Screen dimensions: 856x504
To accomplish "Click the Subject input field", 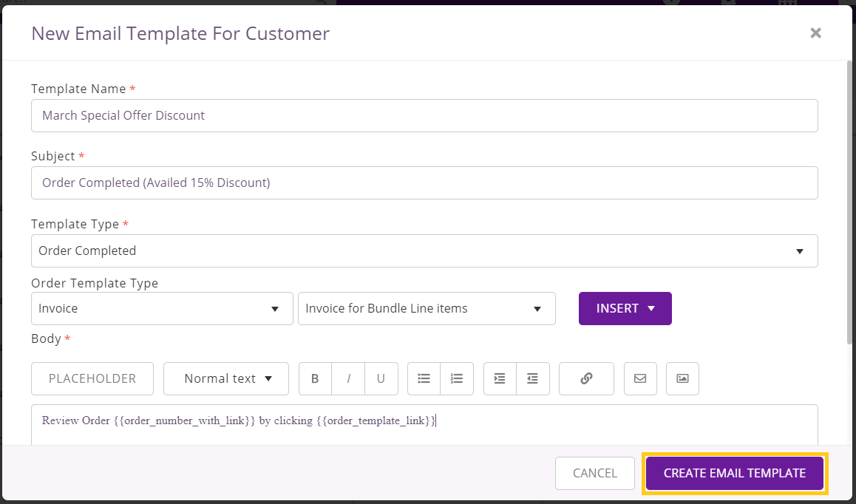I will tap(424, 183).
